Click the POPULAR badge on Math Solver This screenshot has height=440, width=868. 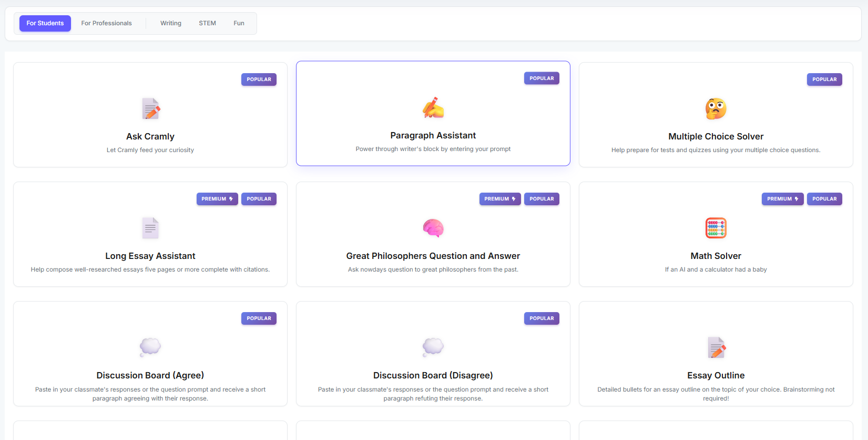[824, 199]
